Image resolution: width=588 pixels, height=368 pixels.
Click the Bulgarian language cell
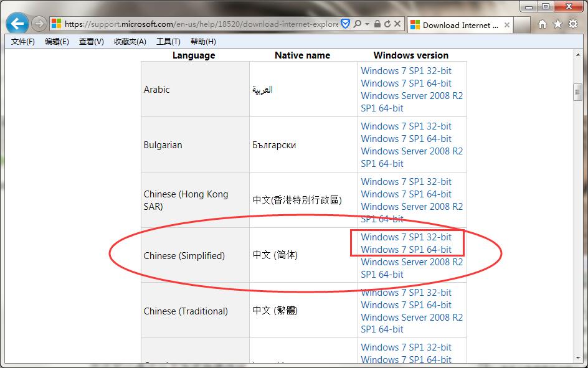[x=195, y=144]
